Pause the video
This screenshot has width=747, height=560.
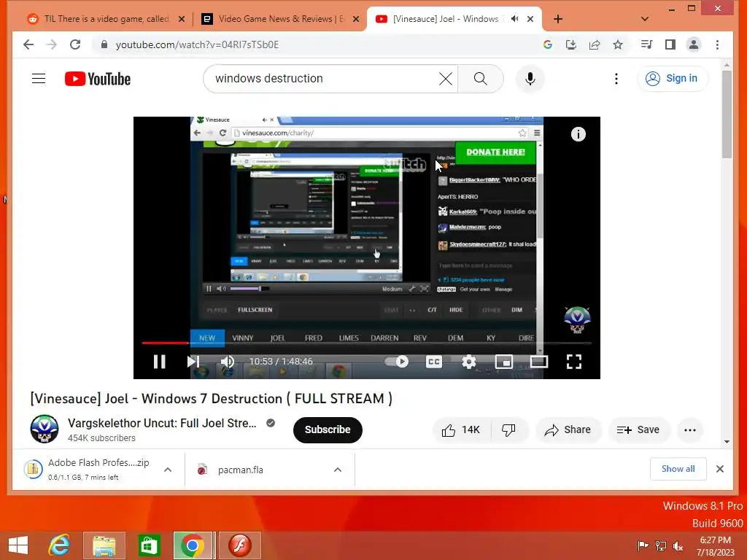(x=160, y=362)
